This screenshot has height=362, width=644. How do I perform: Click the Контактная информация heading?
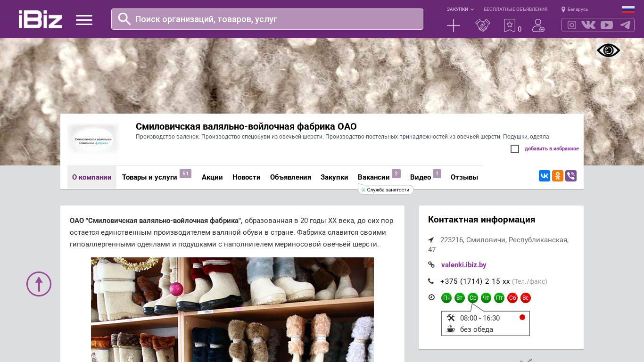(x=481, y=220)
